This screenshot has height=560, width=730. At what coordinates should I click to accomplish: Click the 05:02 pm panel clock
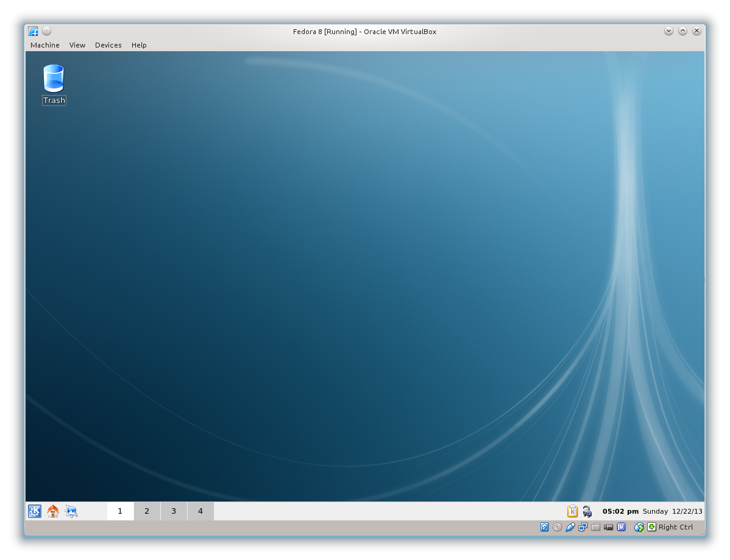620,511
